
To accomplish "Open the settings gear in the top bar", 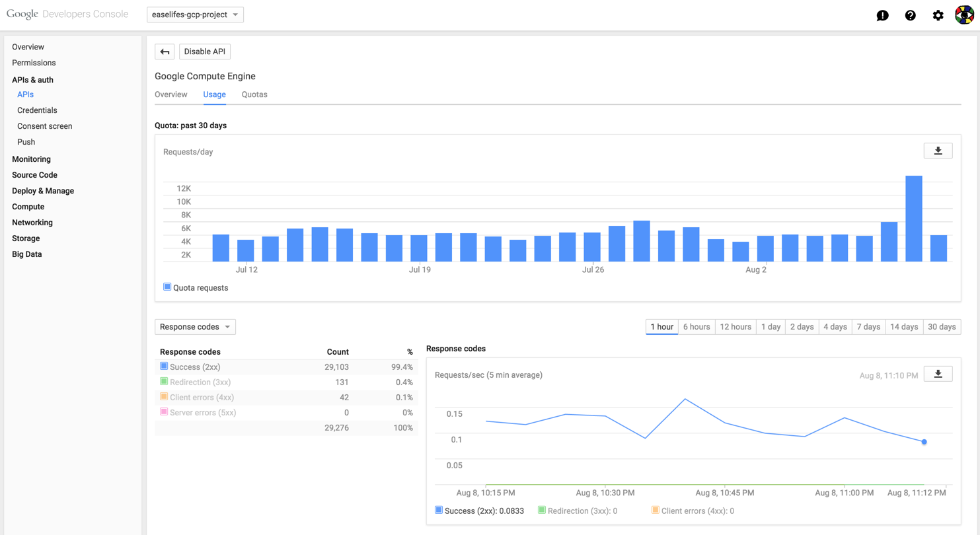I will [x=938, y=15].
